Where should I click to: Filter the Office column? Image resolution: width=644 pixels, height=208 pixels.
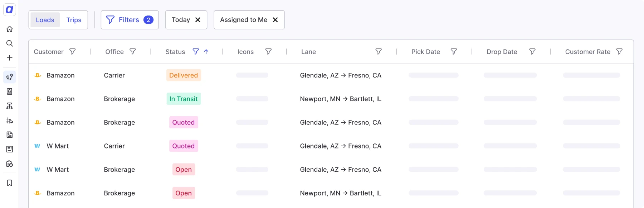[x=132, y=52]
